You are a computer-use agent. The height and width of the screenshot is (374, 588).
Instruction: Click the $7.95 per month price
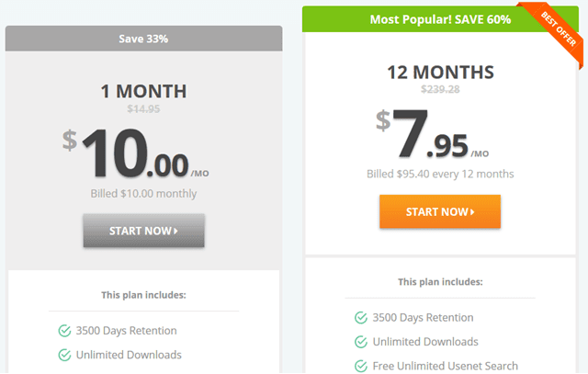tap(432, 133)
